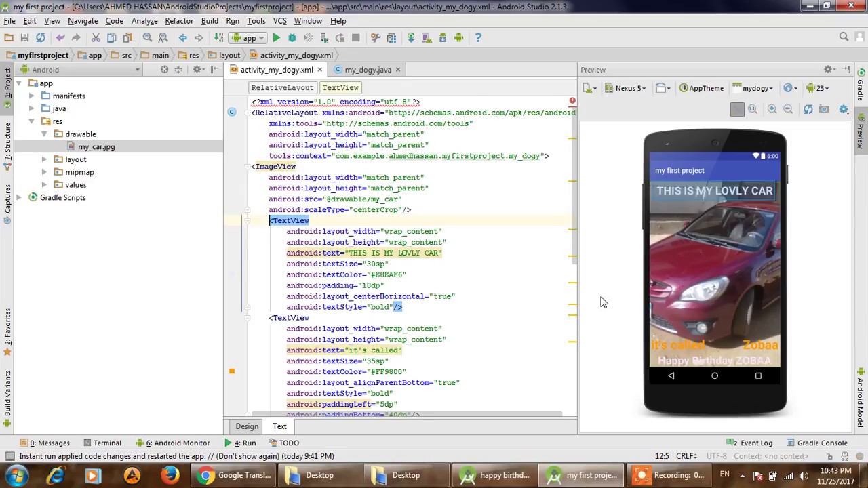
Task: Click the orange color swatch in the editor gutter
Action: click(x=232, y=371)
